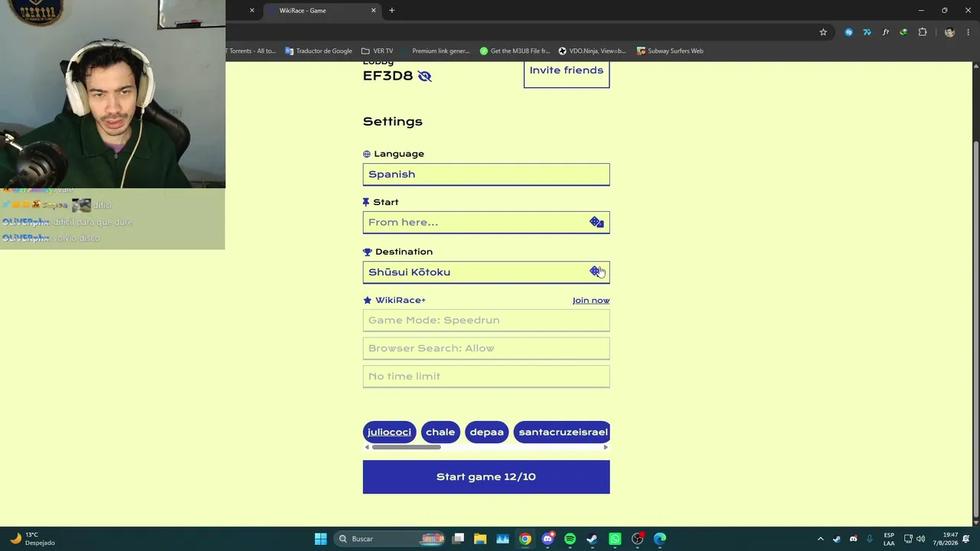Image resolution: width=980 pixels, height=551 pixels.
Task: Click the taskbar Buscar search box
Action: pyautogui.click(x=390, y=539)
